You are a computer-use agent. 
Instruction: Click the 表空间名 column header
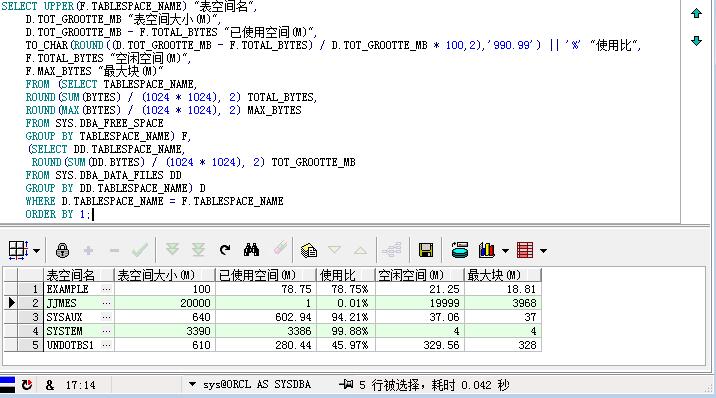pos(79,275)
